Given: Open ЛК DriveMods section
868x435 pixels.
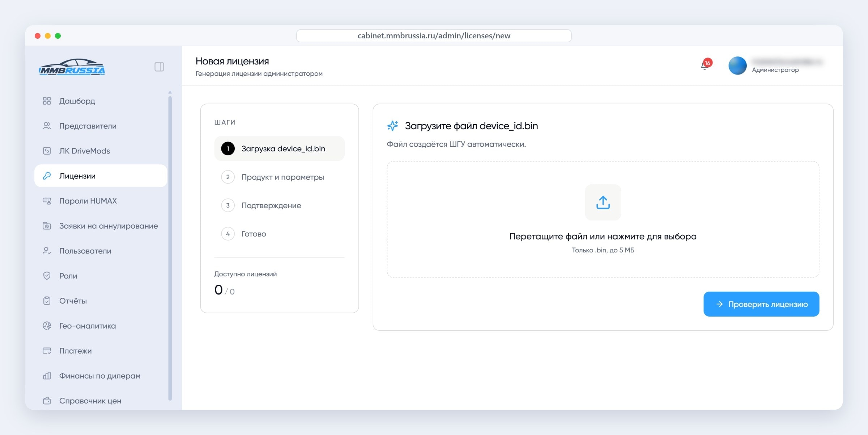Looking at the screenshot, I should [101, 151].
